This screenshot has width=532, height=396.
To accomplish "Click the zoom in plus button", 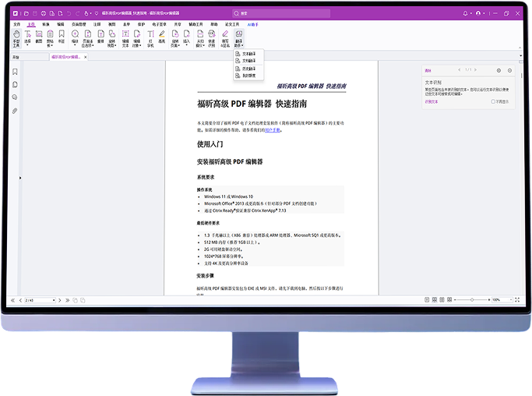I will click(489, 300).
